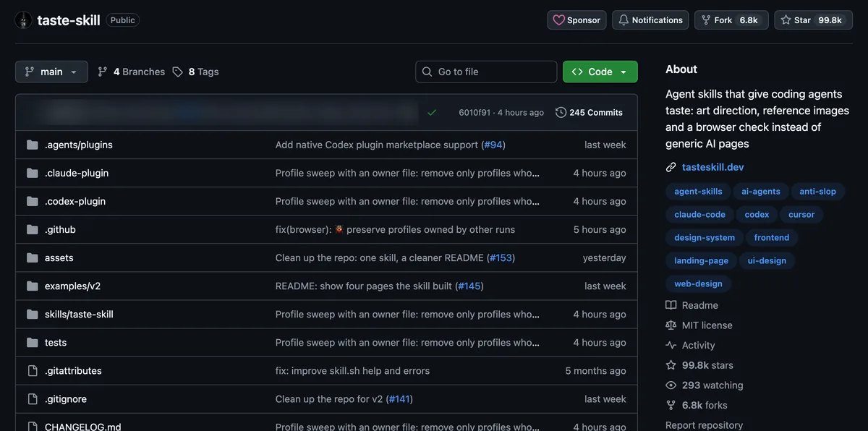Viewport: 868px width, 431px height.
Task: Focus the Go to file search field
Action: [x=486, y=72]
